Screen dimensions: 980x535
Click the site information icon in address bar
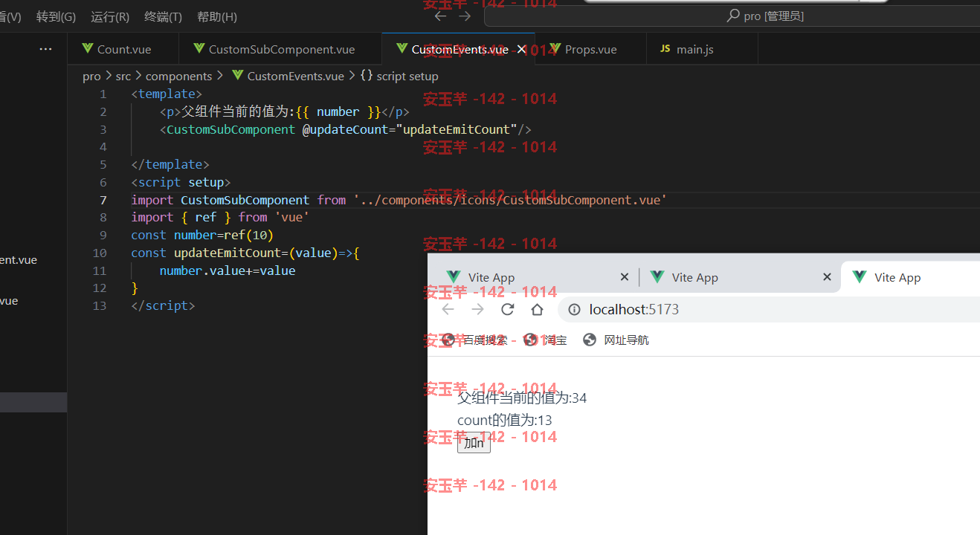pyautogui.click(x=574, y=310)
